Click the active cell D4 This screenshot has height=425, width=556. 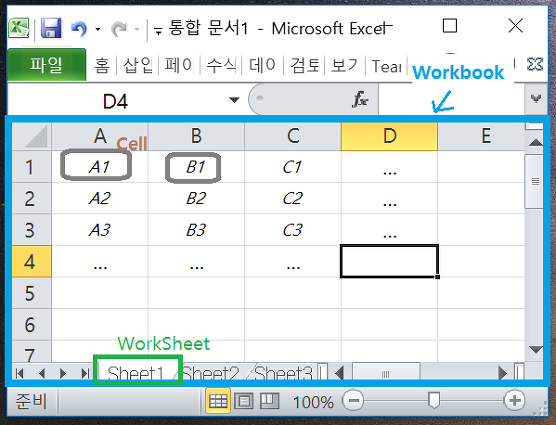pos(389,261)
